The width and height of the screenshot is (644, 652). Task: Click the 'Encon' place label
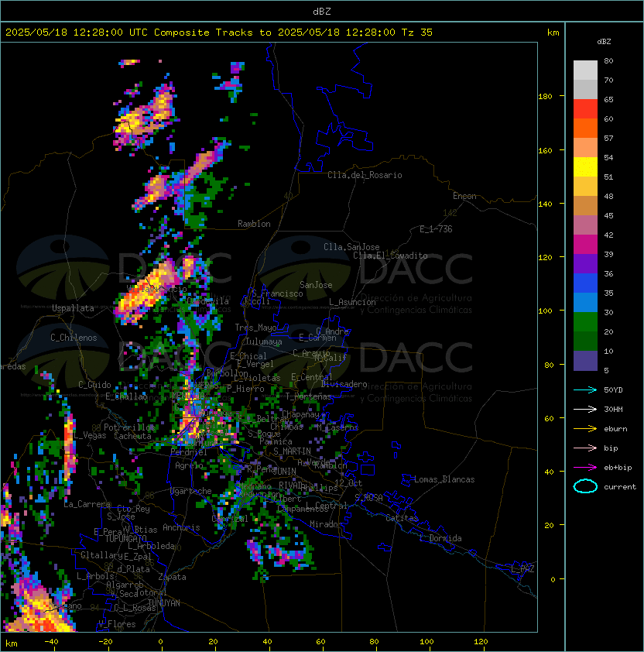pyautogui.click(x=464, y=196)
